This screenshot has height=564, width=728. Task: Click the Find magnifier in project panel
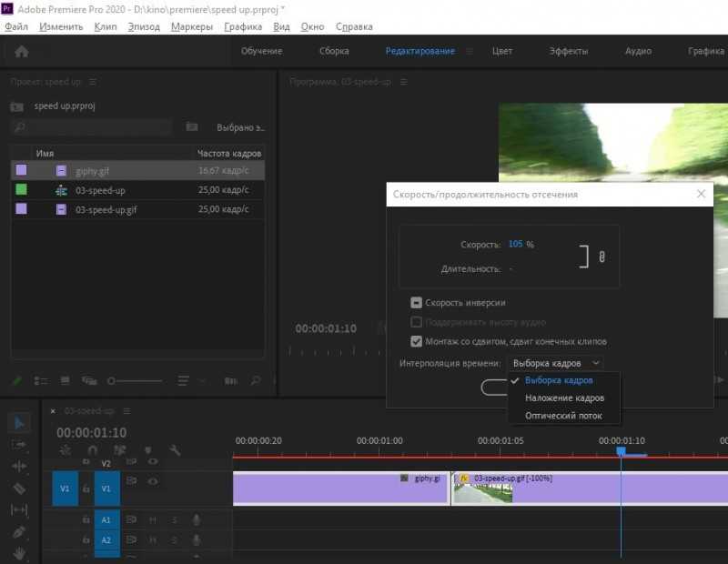(x=256, y=380)
